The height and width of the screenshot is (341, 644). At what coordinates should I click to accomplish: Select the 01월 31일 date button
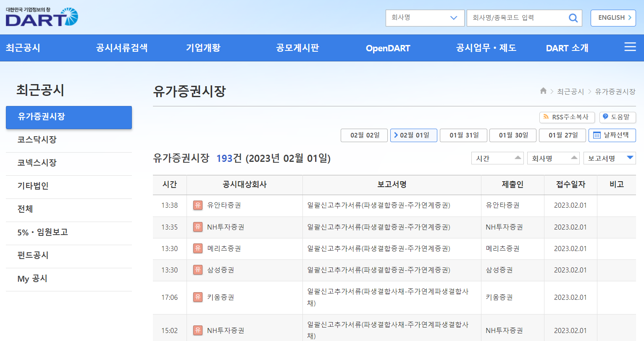(463, 135)
